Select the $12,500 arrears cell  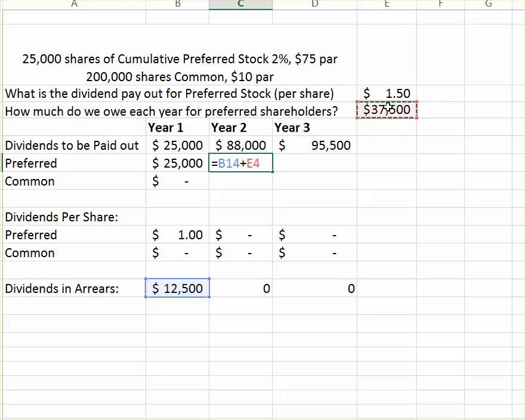tap(177, 288)
